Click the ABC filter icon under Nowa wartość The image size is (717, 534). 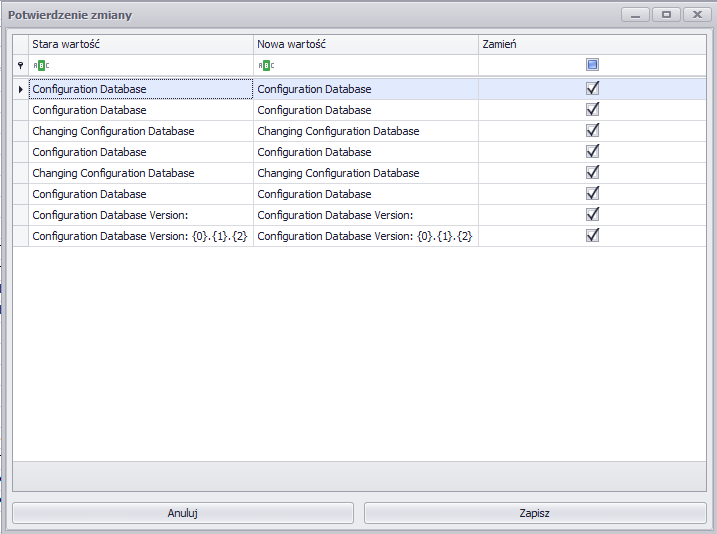[x=266, y=65]
